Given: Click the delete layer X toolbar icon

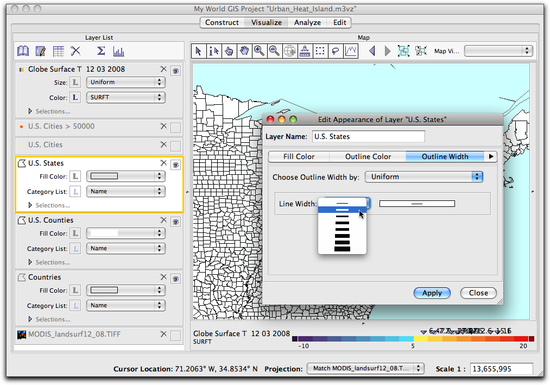Looking at the screenshot, I should point(75,51).
